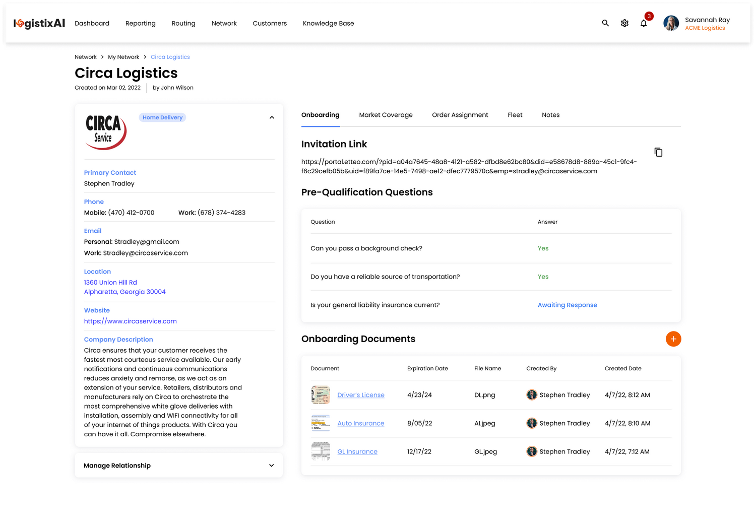The image size is (756, 532).
Task: Click the logistixAI logo
Action: point(39,23)
